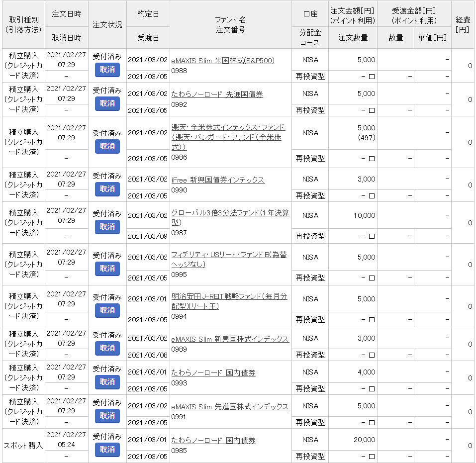476x463 pixels.
Task: Click the ファンド名 注文番号 column header
Action: [230, 24]
